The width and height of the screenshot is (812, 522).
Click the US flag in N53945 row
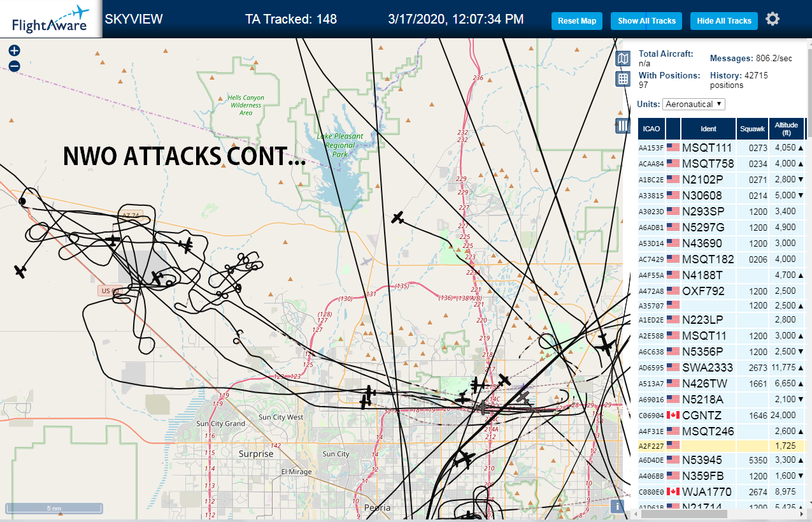[673, 460]
